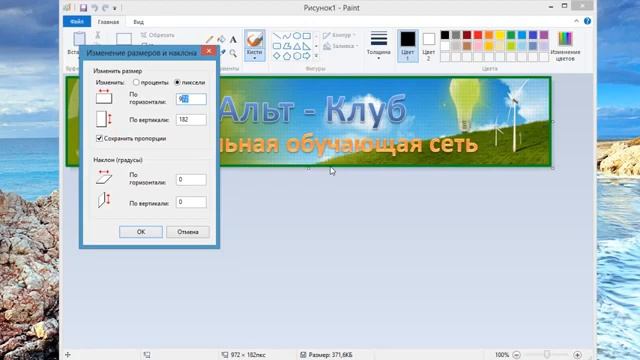Select Цвет 2 white color box
Image resolution: width=640 pixels, height=360 pixels.
click(429, 45)
